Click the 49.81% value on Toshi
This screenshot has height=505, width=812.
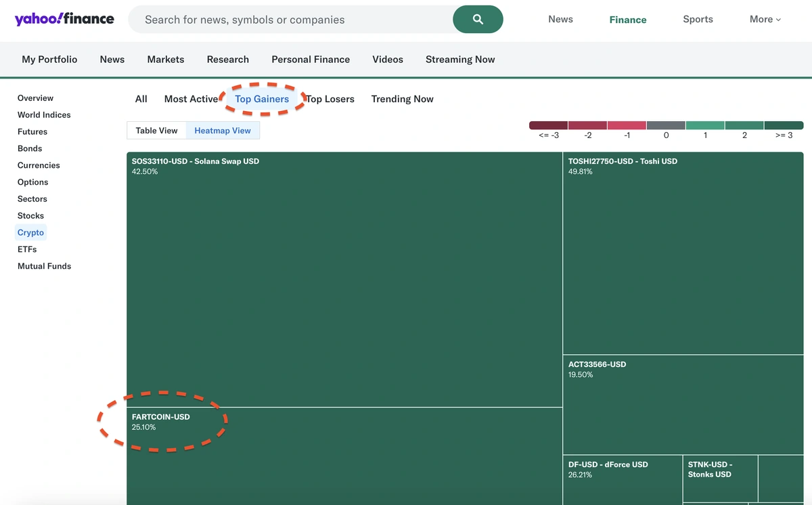coord(581,172)
